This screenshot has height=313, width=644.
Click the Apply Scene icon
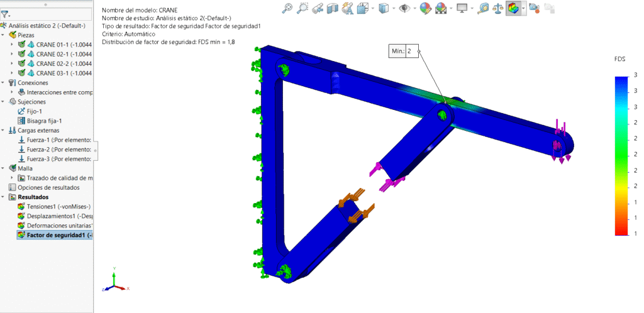point(442,8)
